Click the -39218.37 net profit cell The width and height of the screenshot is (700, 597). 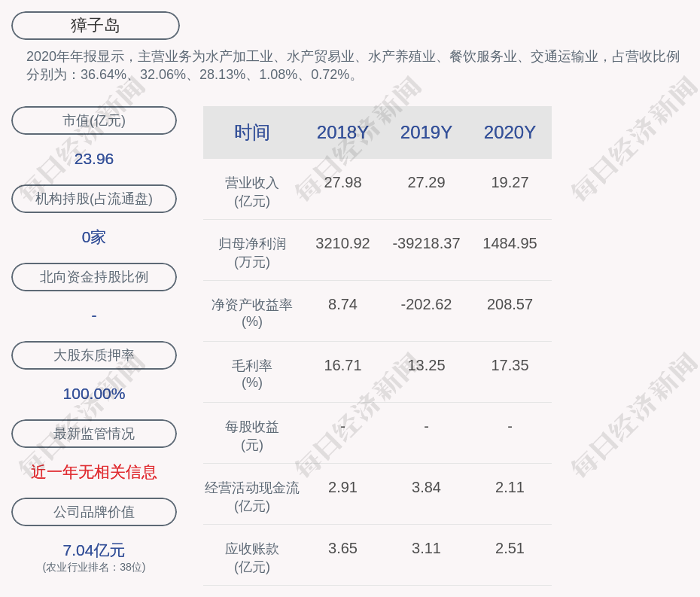[x=426, y=244]
